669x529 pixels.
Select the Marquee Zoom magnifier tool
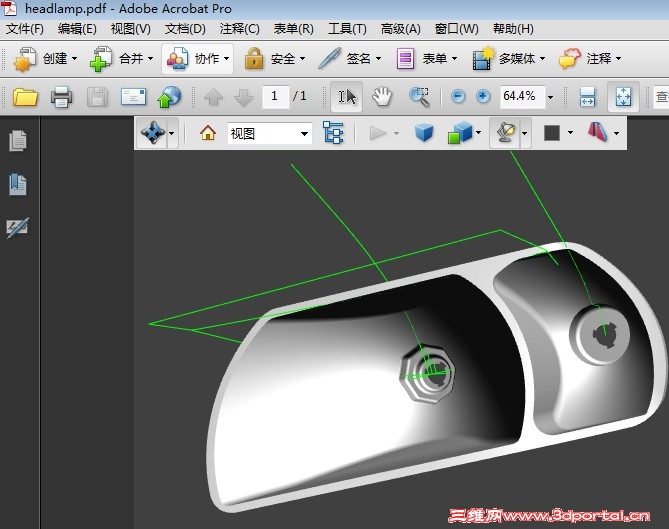(x=419, y=97)
